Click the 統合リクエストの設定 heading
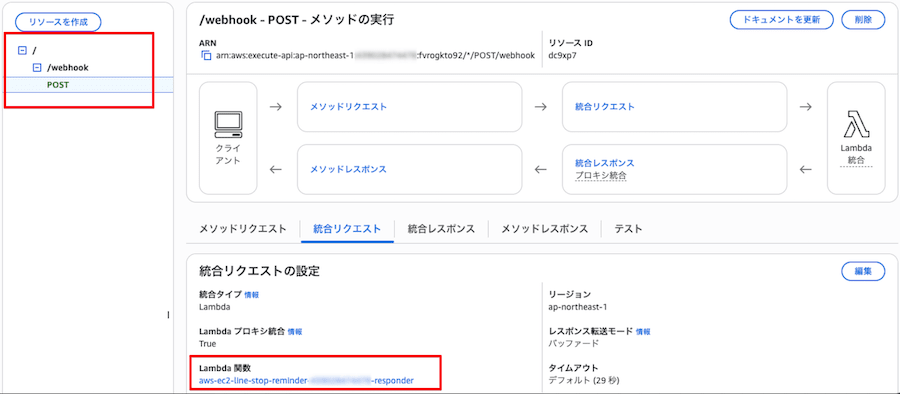 (x=259, y=271)
